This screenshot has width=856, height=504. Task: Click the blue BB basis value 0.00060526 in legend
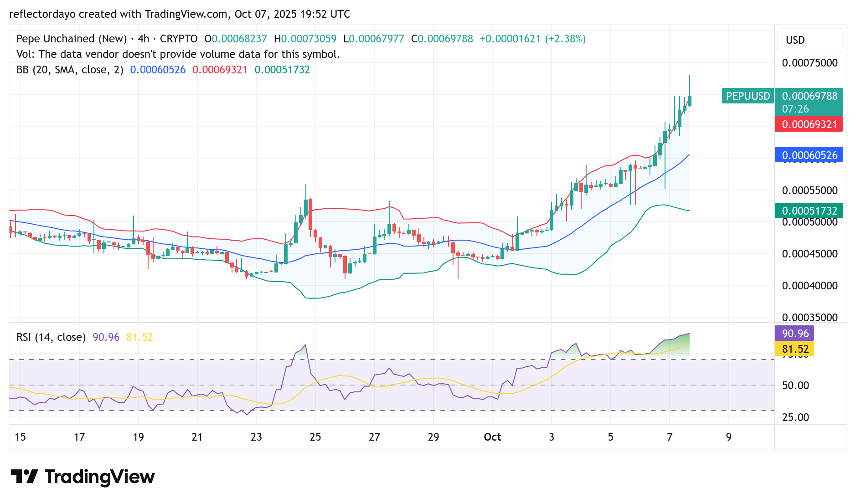click(158, 70)
